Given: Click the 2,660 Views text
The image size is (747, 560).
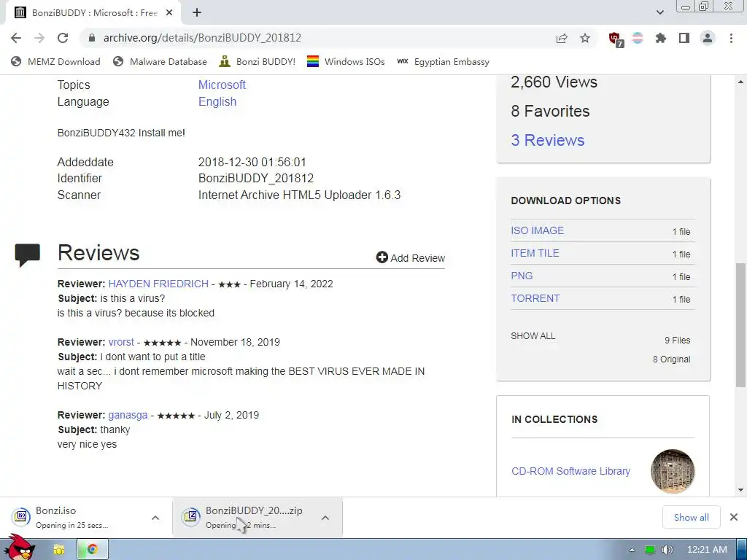Looking at the screenshot, I should click(554, 82).
